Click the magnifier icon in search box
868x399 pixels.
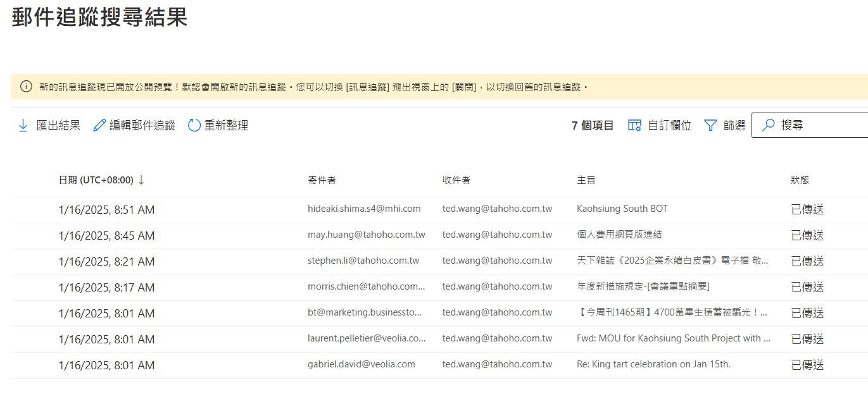768,125
